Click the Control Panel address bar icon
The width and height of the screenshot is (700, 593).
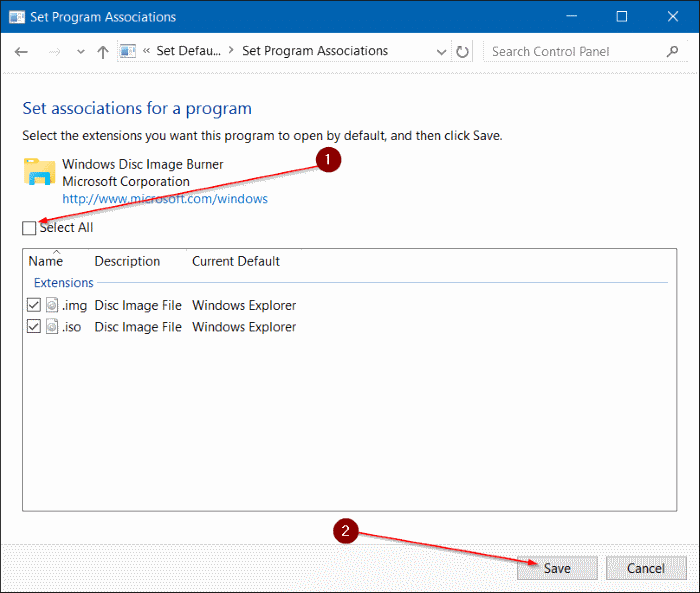[128, 51]
